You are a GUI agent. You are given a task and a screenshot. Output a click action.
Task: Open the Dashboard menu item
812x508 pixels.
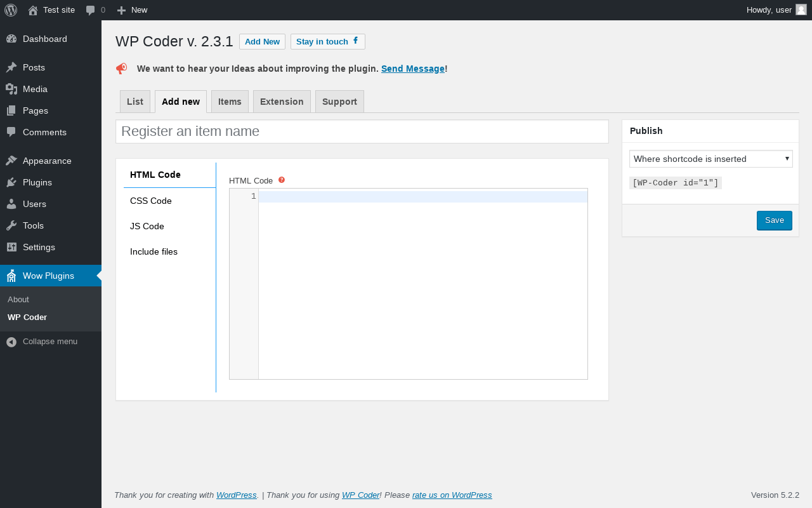[51, 39]
